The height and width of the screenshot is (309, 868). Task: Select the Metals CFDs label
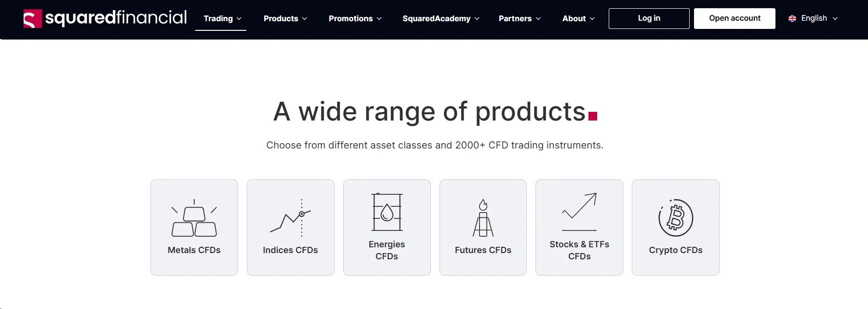click(194, 250)
